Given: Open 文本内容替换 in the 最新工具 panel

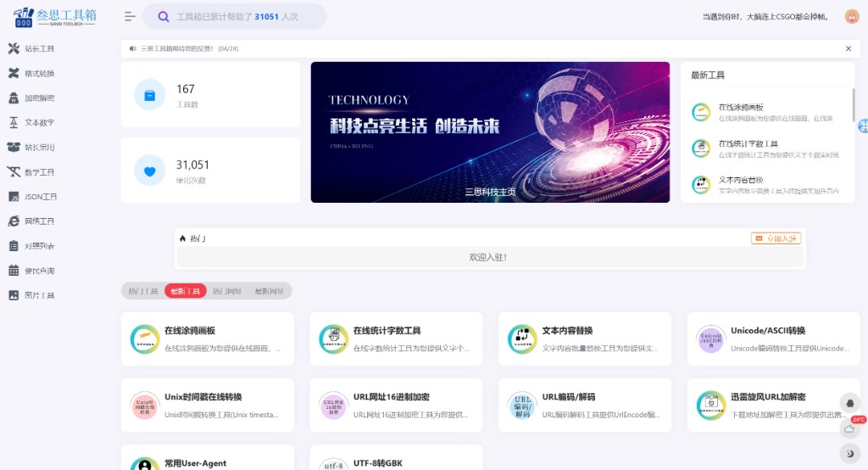Looking at the screenshot, I should pos(741,180).
